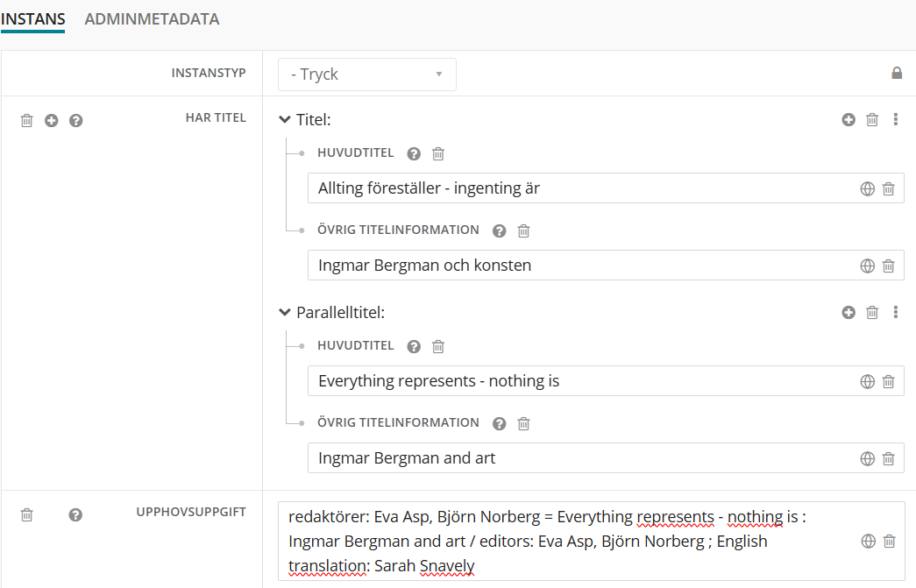Open the ADMINMETADATA tab
This screenshot has height=588, width=916.
(152, 19)
